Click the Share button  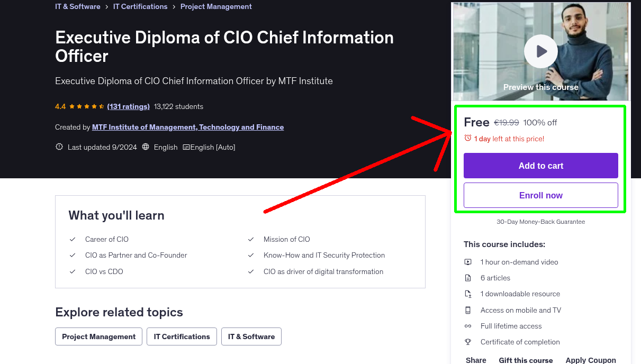[x=476, y=360]
